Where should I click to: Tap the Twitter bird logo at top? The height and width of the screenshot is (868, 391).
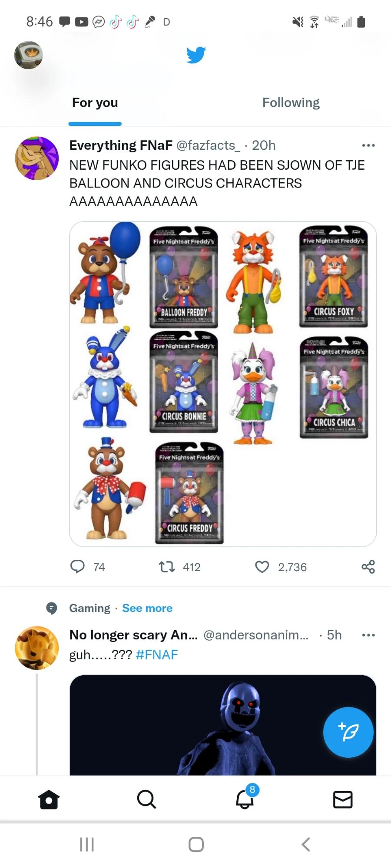(x=196, y=54)
